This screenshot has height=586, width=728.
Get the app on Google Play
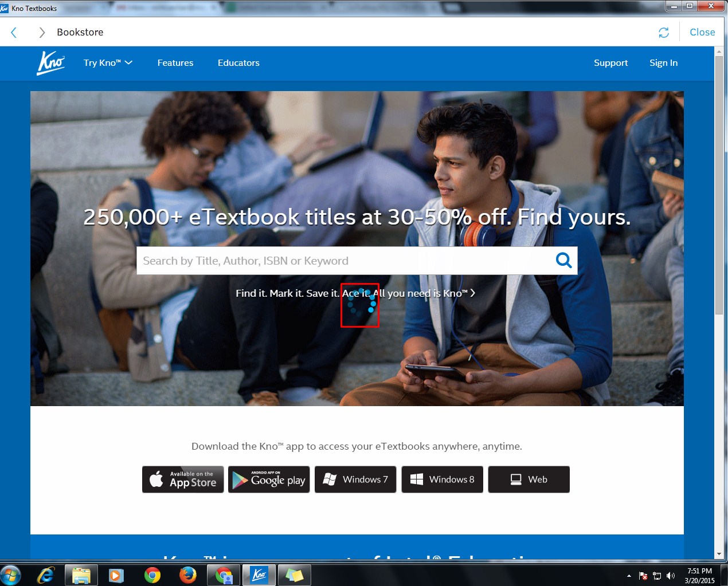(269, 479)
